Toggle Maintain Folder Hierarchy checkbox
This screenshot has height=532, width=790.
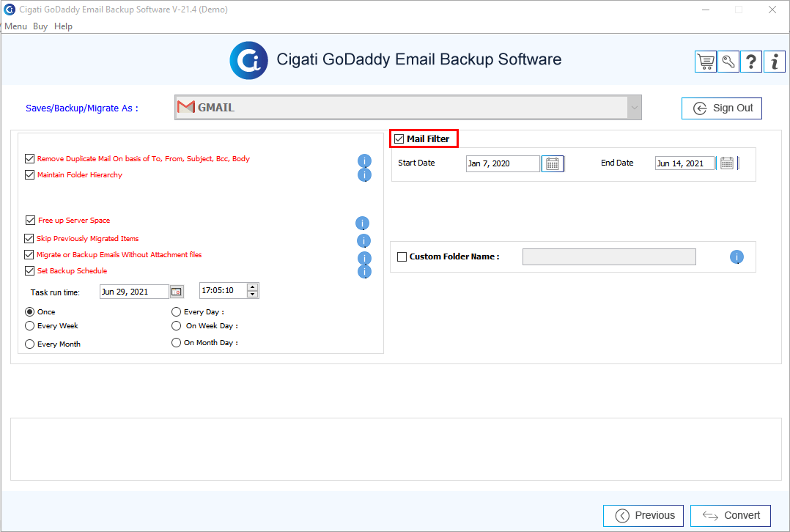[x=30, y=175]
